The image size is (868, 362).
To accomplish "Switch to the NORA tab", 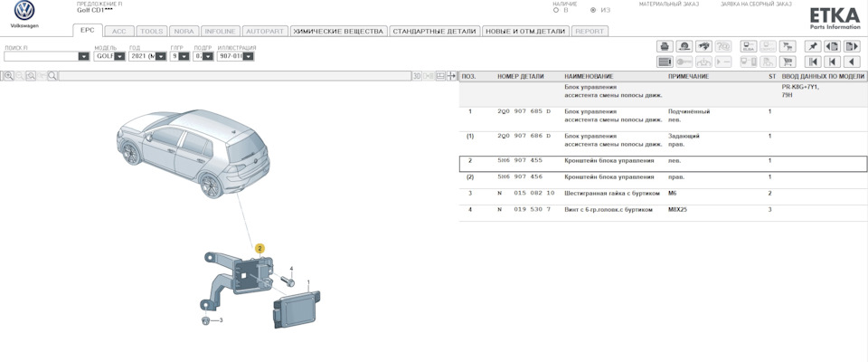I will click(184, 32).
